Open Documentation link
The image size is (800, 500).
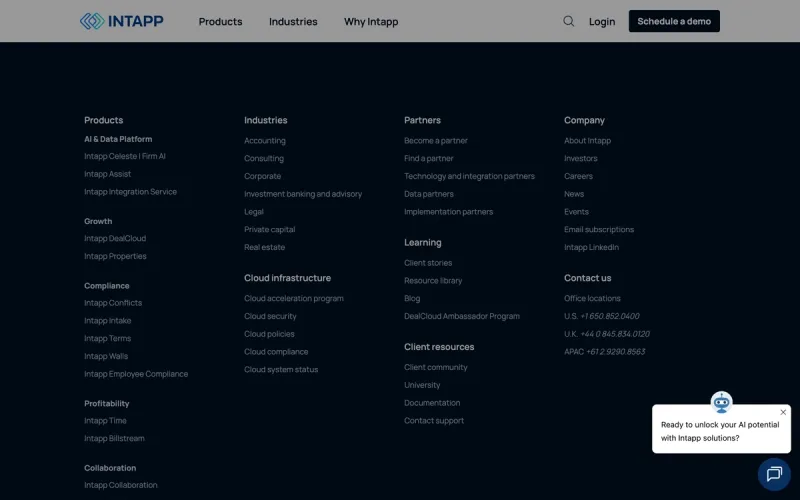[x=432, y=403]
